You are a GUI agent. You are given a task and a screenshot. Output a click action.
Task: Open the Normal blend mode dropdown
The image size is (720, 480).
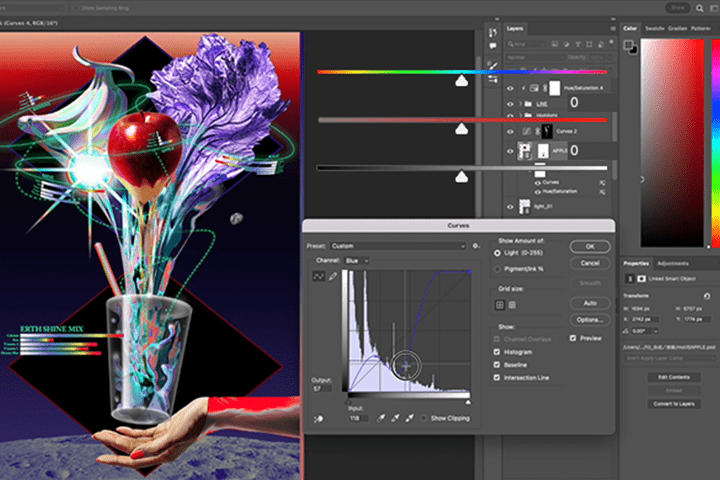[535, 57]
